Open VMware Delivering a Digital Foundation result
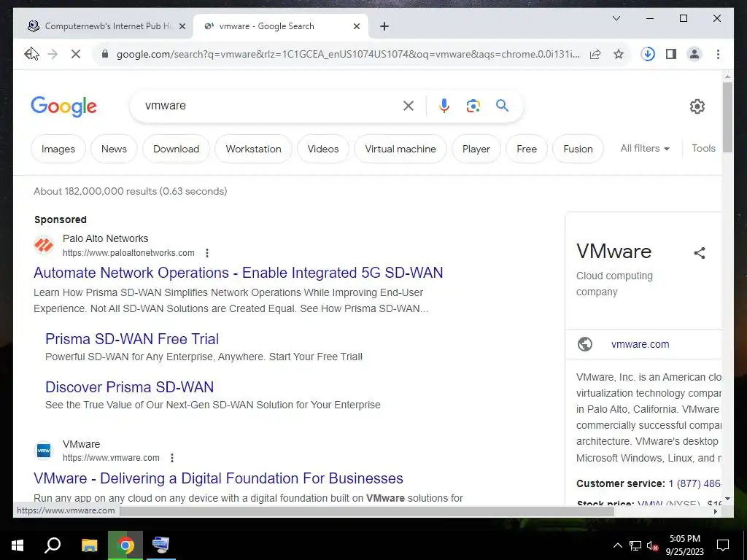The height and width of the screenshot is (560, 747). click(218, 478)
